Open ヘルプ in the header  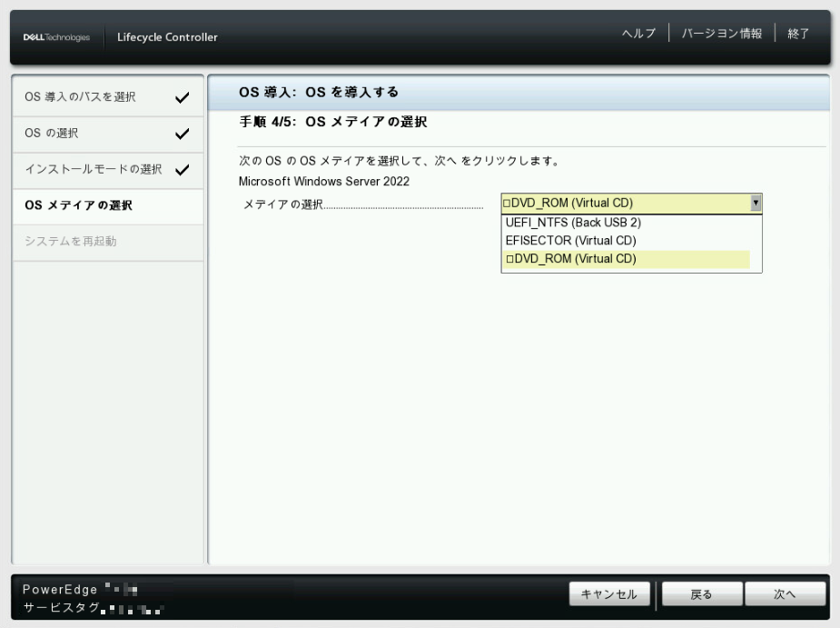point(638,34)
